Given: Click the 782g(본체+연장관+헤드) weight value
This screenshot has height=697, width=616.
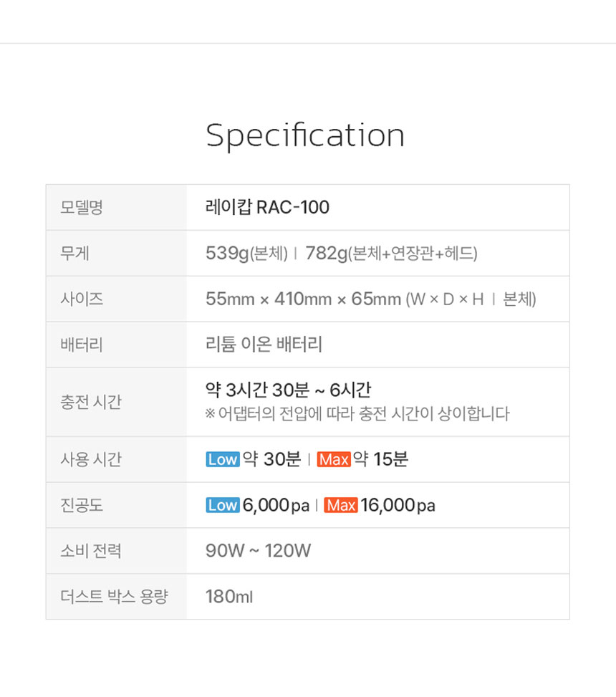Looking at the screenshot, I should (x=391, y=253).
